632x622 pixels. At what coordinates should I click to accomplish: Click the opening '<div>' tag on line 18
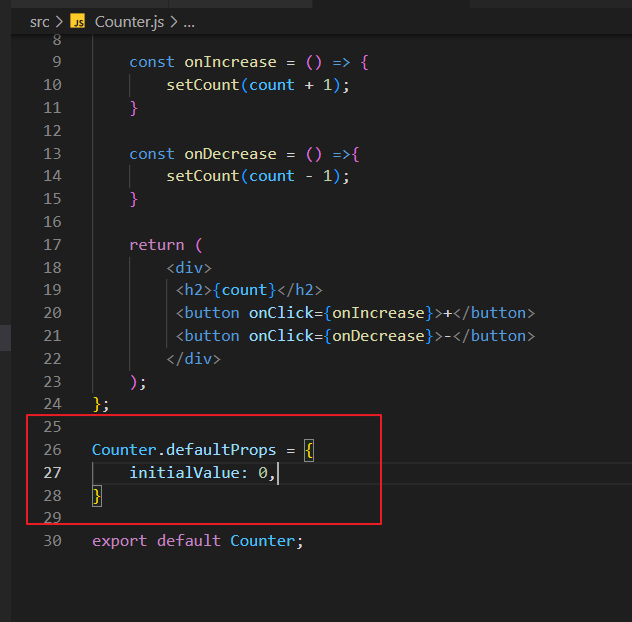[x=189, y=268]
